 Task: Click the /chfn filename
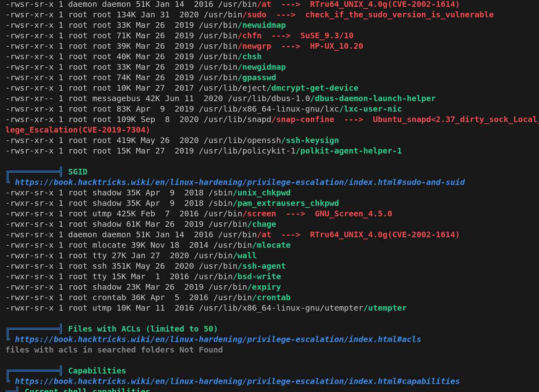(x=250, y=35)
